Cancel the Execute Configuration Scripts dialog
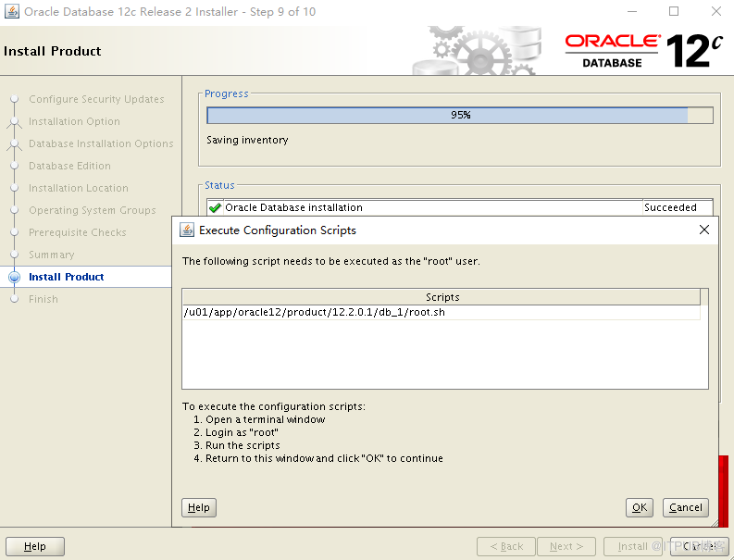Viewport: 734px width, 560px height. [685, 507]
